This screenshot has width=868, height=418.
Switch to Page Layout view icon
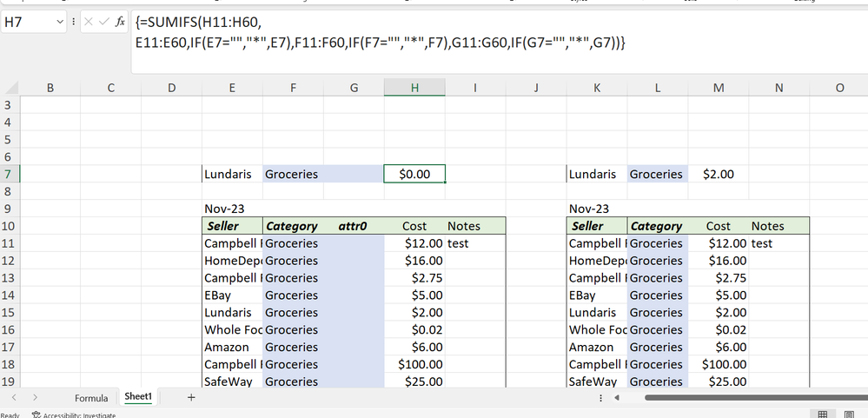[x=849, y=415]
